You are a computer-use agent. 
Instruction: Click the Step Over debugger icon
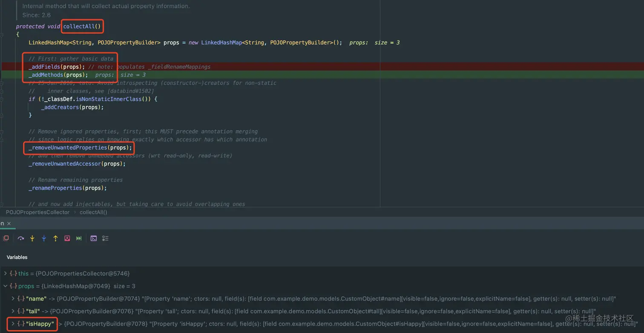point(20,238)
